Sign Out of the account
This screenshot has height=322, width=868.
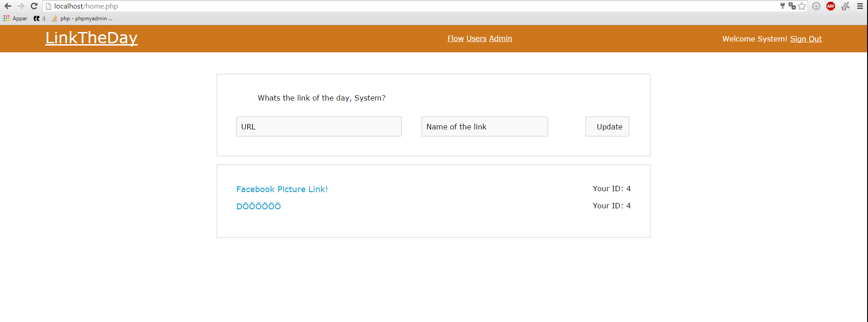point(806,39)
